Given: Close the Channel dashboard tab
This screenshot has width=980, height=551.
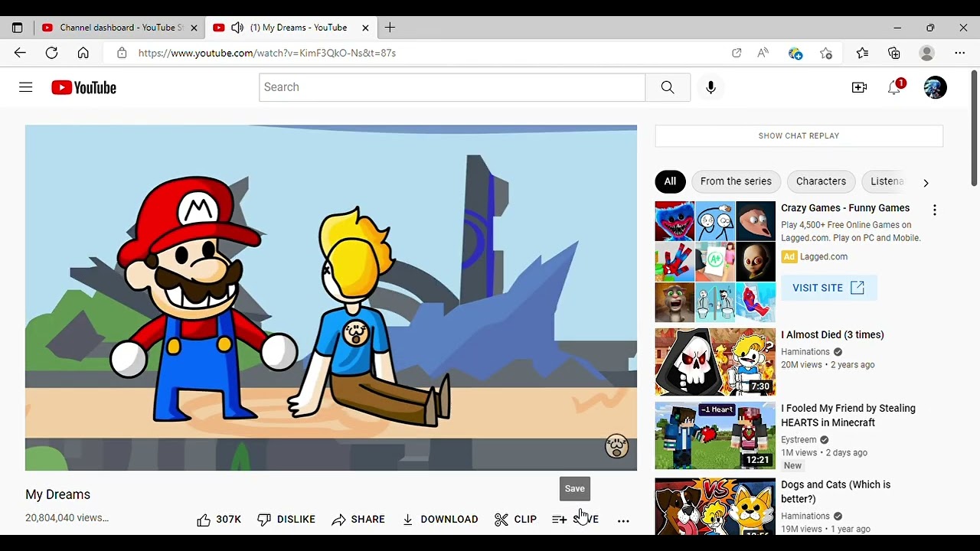Looking at the screenshot, I should tap(194, 28).
